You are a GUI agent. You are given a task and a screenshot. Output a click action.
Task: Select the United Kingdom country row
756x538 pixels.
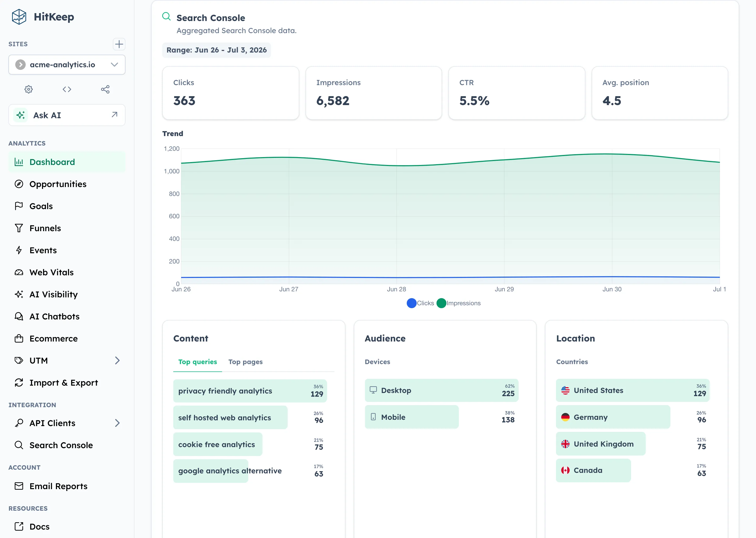pos(633,444)
